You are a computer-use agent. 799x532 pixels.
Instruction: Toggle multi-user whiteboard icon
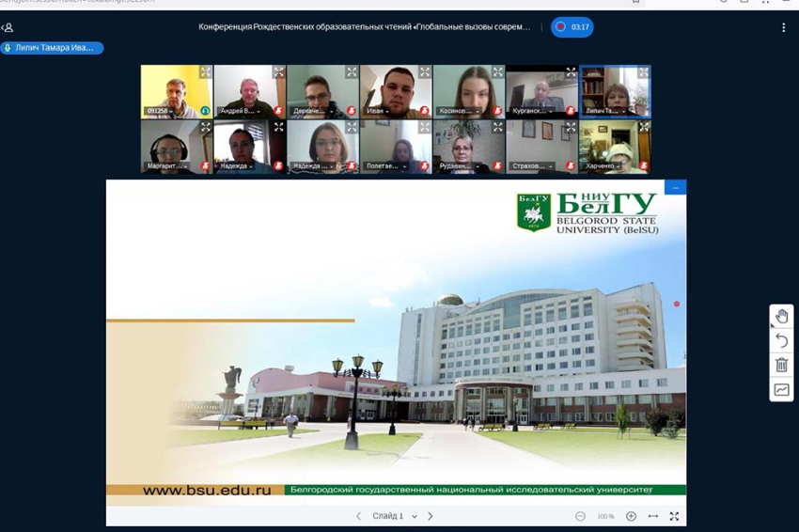[781, 389]
